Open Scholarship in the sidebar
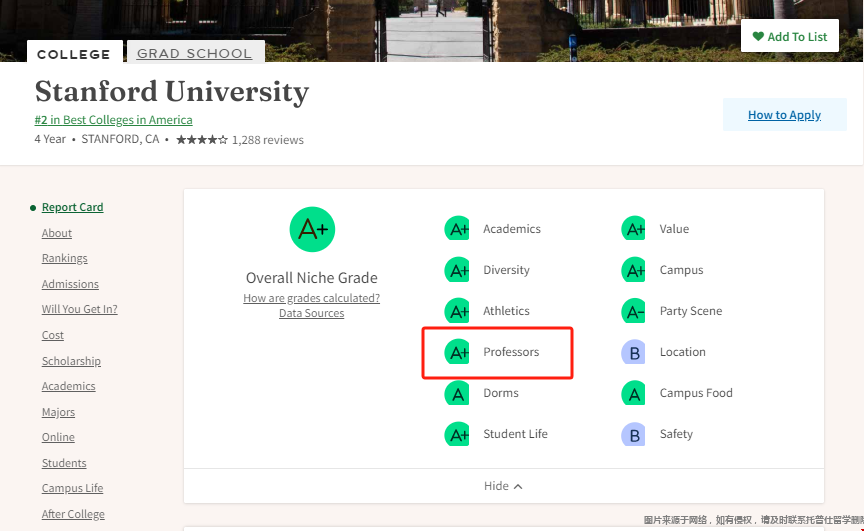The image size is (864, 531). point(71,361)
